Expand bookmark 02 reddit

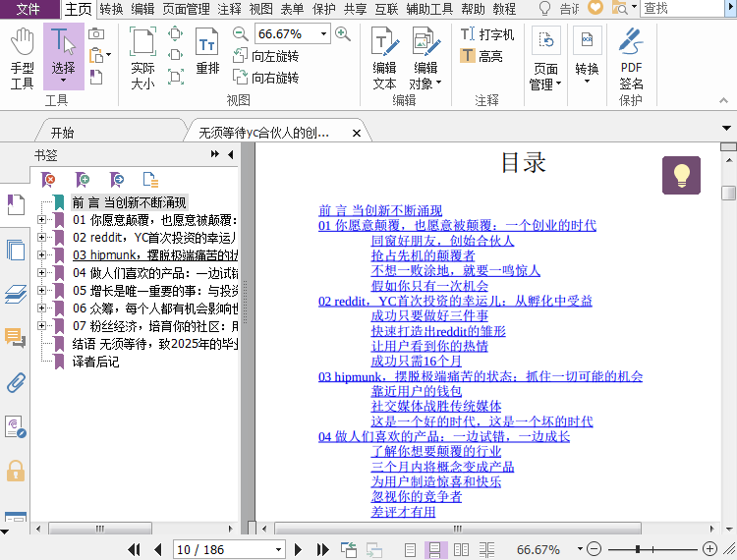coord(41,237)
